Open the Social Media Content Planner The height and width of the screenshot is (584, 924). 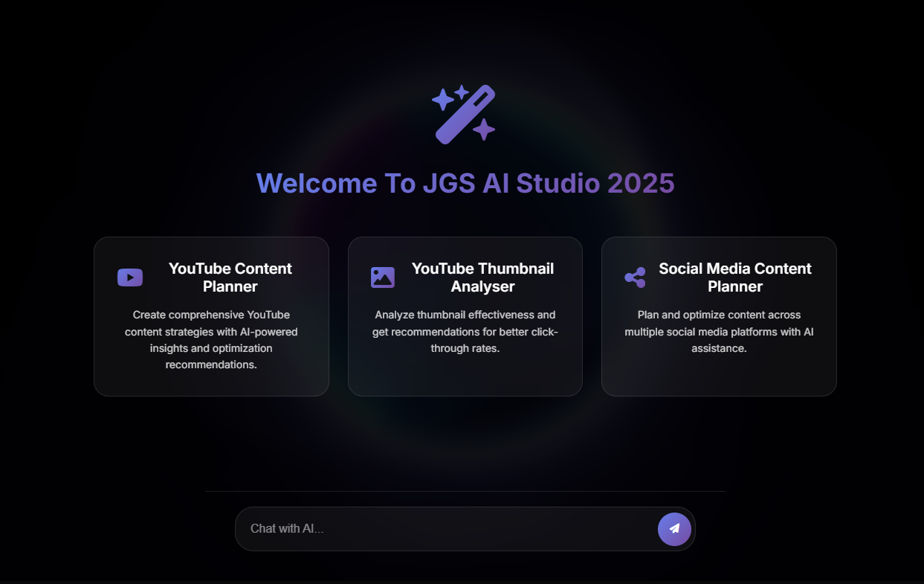(718, 315)
